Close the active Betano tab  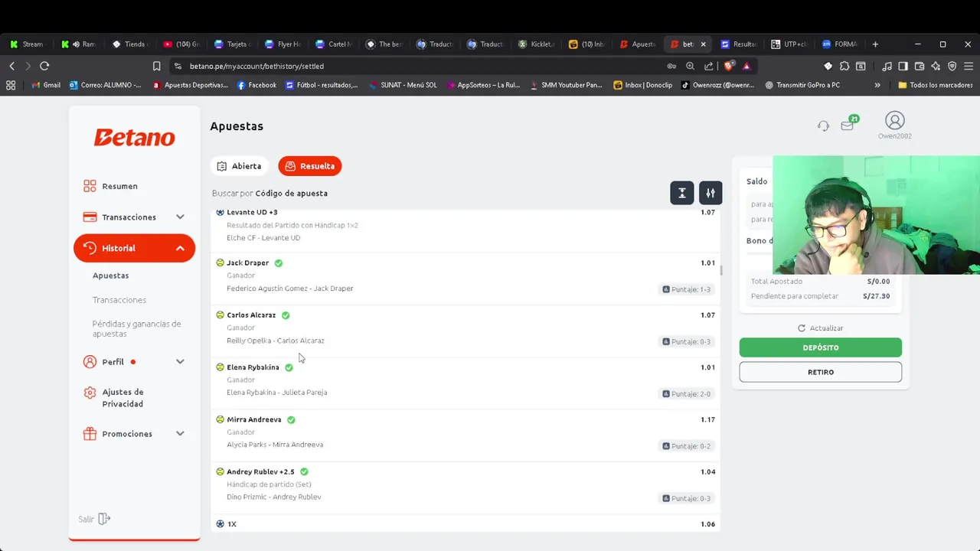tap(703, 44)
